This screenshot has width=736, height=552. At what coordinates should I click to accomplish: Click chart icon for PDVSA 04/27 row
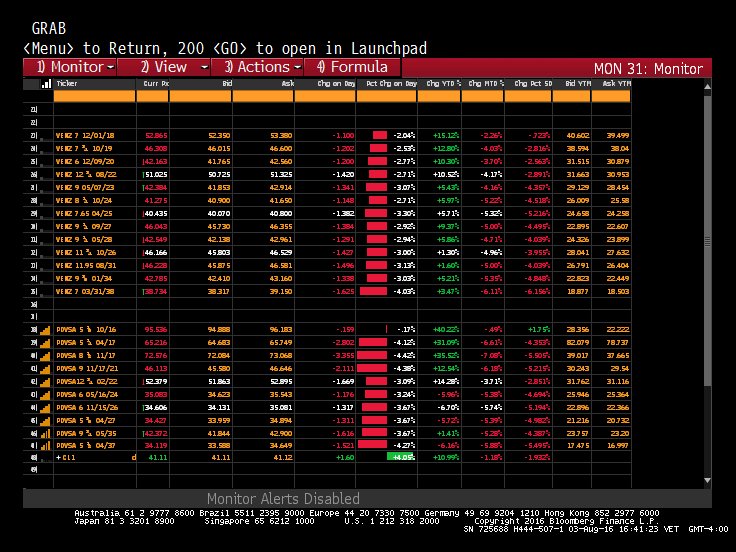click(45, 421)
